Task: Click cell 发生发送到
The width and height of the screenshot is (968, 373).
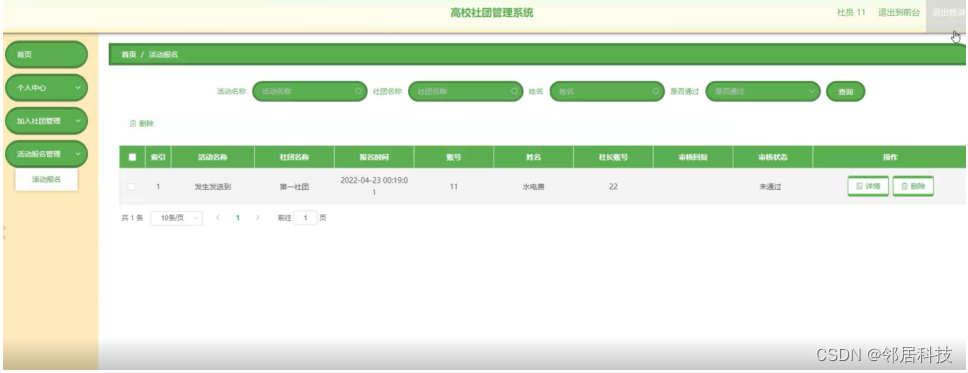Action: (x=212, y=186)
